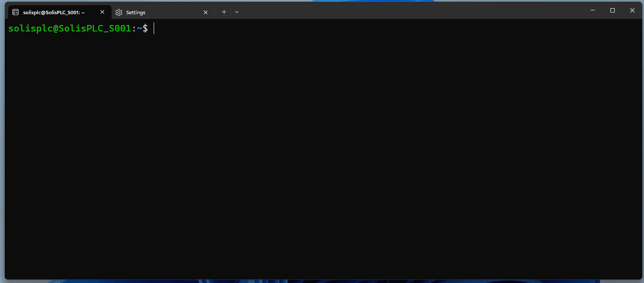Screen dimensions: 644x283
Task: Click the terminal icon on first tab
Action: tap(15, 12)
